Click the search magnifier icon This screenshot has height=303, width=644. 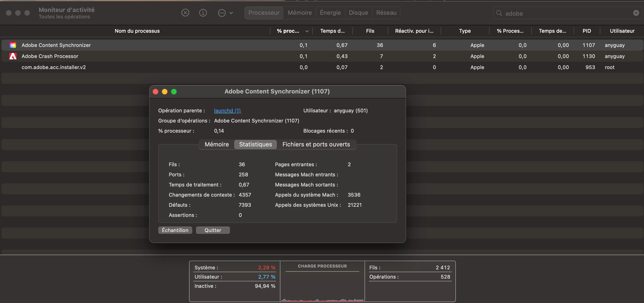(x=499, y=13)
